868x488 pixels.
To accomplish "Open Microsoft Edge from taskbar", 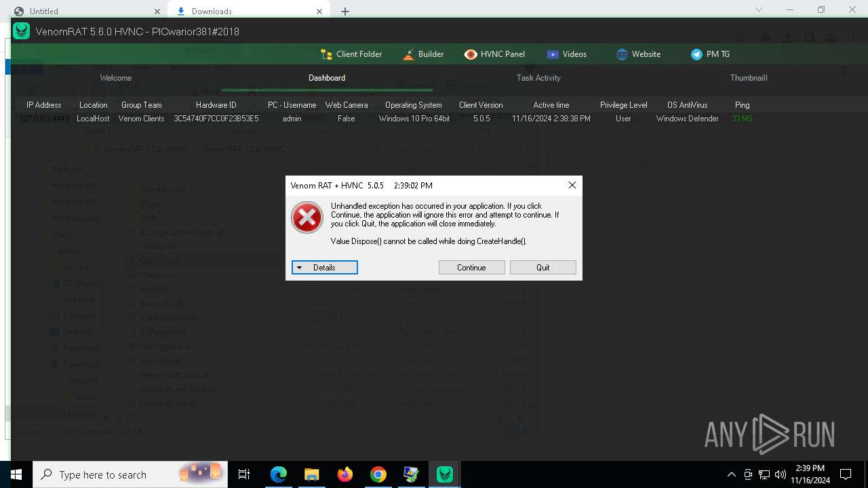I will coord(279,474).
